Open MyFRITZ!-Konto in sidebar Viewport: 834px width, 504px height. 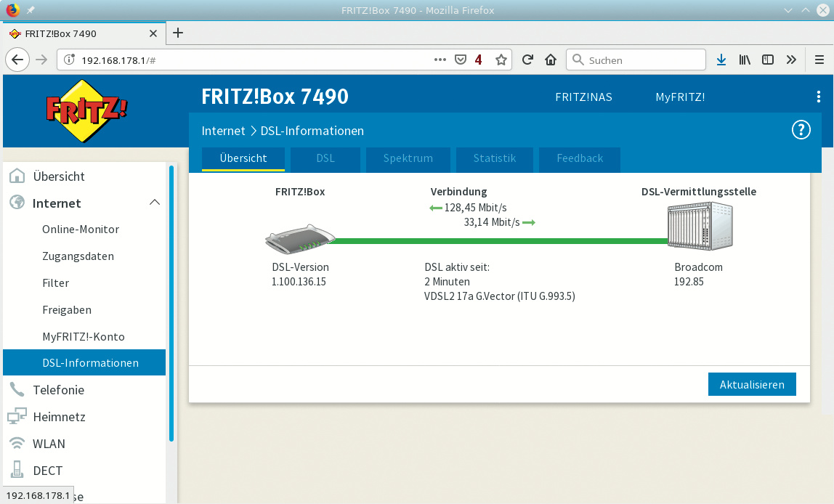(84, 336)
